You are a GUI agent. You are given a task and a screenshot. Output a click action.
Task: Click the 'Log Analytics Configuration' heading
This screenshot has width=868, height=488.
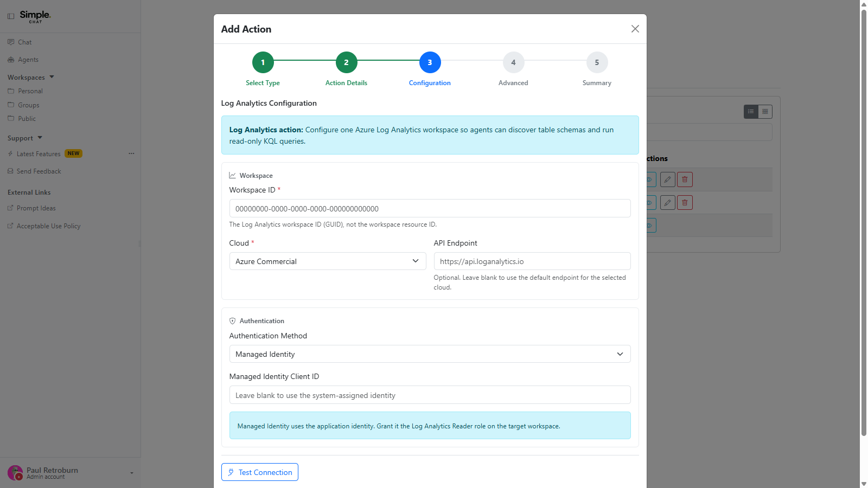click(269, 103)
